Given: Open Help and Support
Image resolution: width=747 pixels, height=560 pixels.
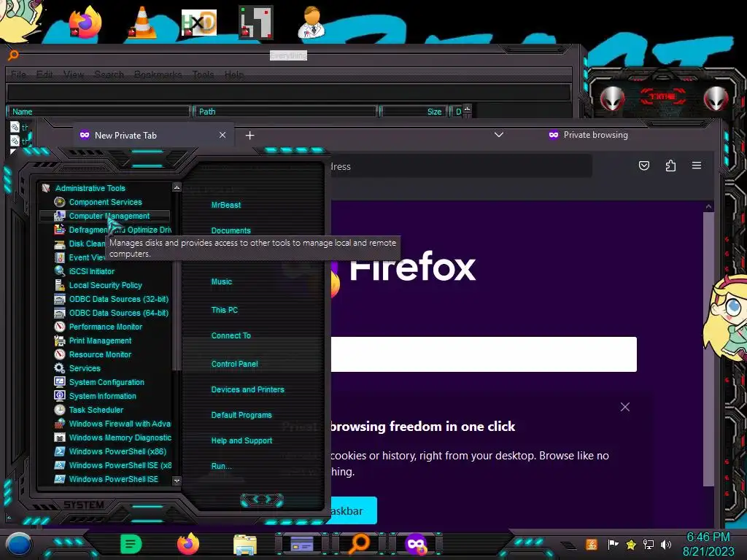Looking at the screenshot, I should [x=241, y=440].
